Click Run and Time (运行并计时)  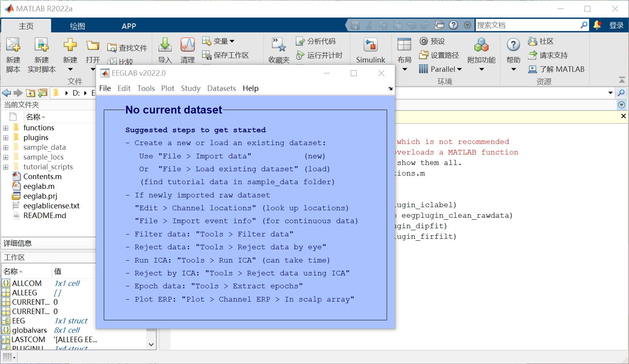pos(319,55)
